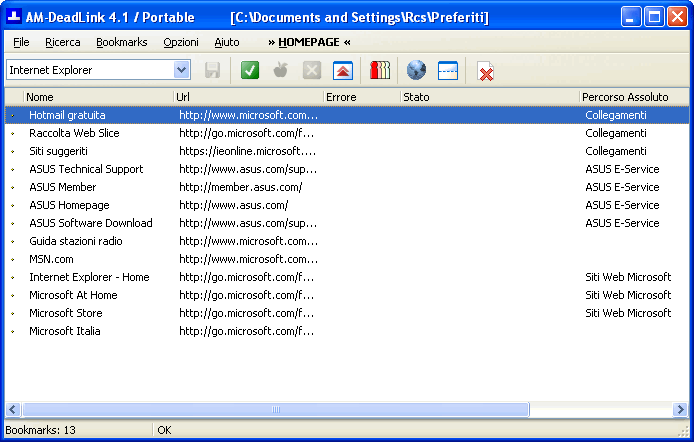Sort by the Errore column header
The image size is (694, 442).
(362, 97)
